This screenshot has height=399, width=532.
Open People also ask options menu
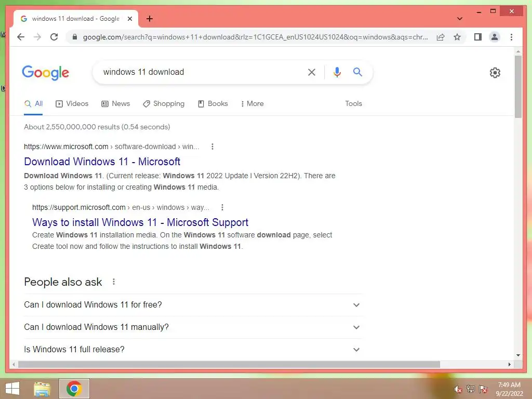pyautogui.click(x=114, y=282)
